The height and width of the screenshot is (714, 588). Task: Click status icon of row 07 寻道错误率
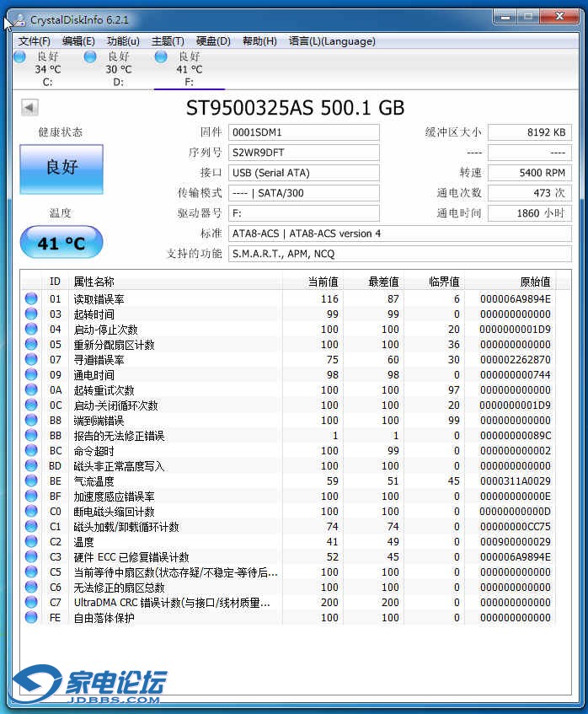pyautogui.click(x=31, y=359)
